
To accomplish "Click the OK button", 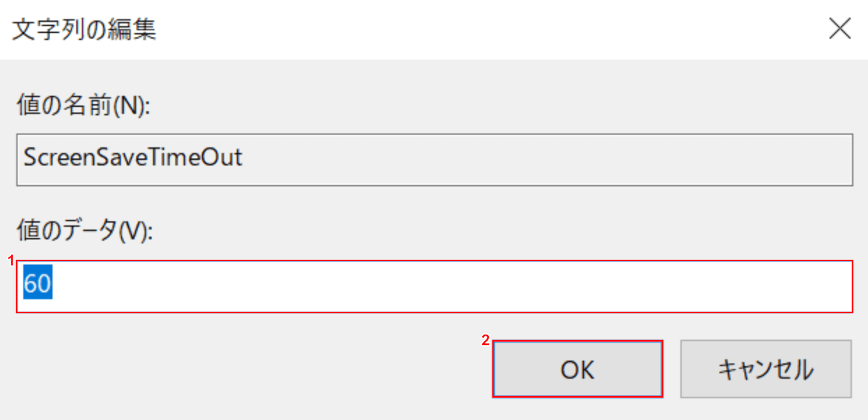I will pyautogui.click(x=577, y=369).
